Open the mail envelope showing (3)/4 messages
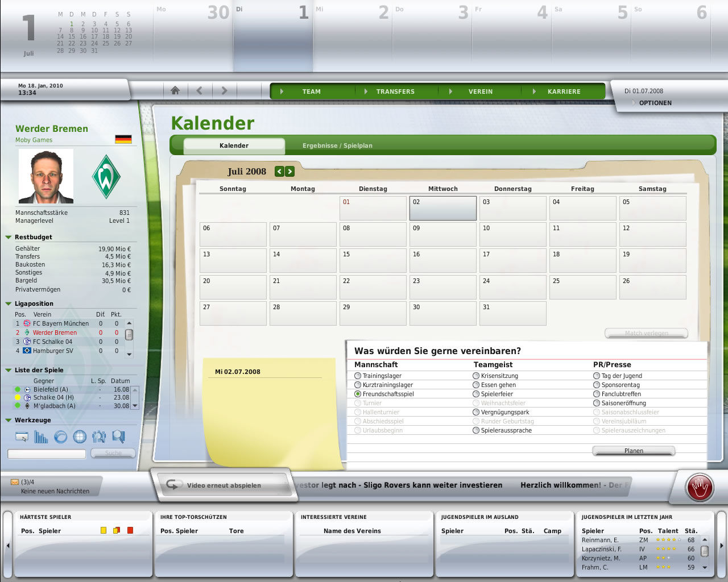 tap(13, 483)
